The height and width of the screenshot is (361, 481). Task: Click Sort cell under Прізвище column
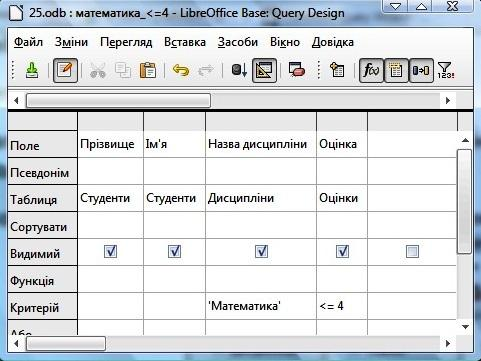point(111,225)
